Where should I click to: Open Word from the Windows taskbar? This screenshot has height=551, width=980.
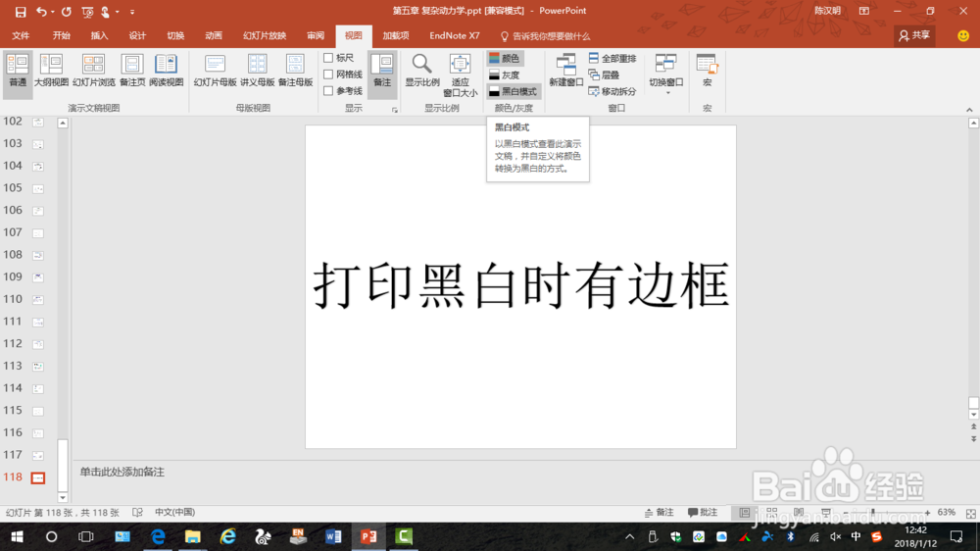[x=333, y=536]
